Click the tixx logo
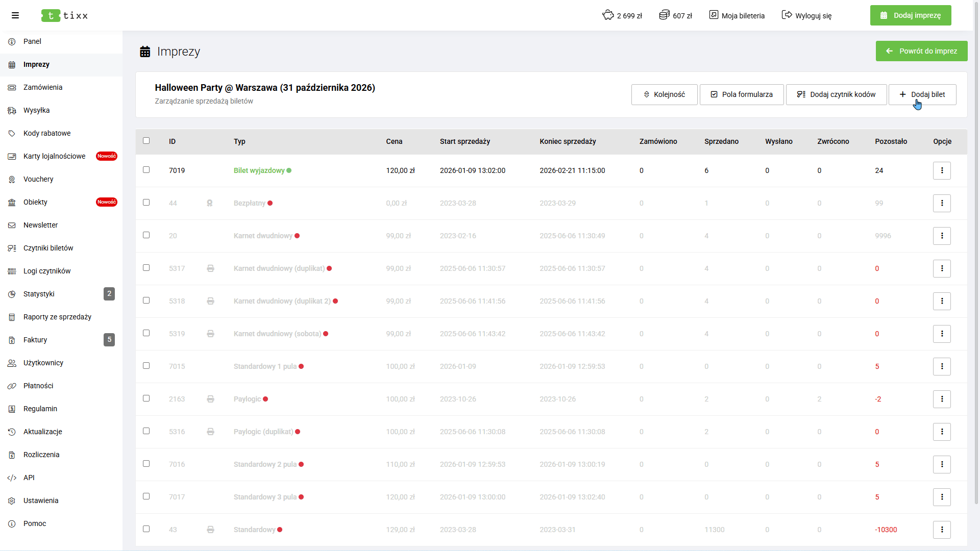The width and height of the screenshot is (980, 551). click(x=64, y=15)
